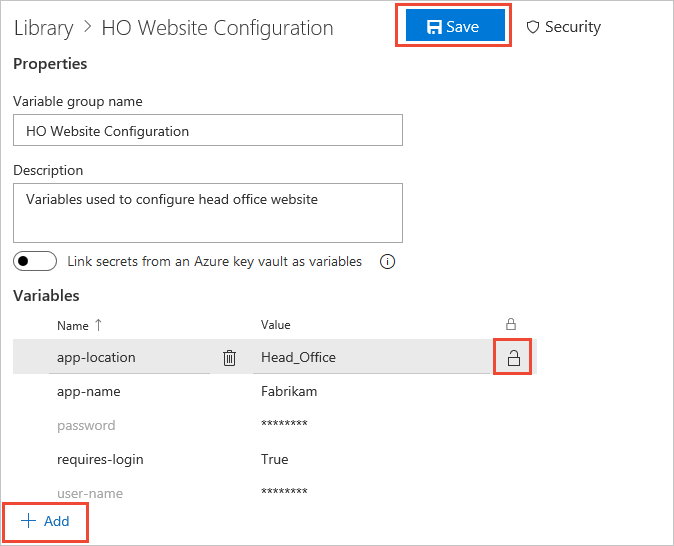Viewport: 674px width, 546px height.
Task: Edit the Fabrikam value cell
Action: (x=289, y=392)
